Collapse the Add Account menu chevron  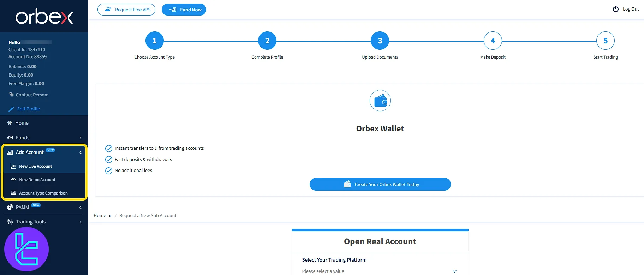click(80, 153)
